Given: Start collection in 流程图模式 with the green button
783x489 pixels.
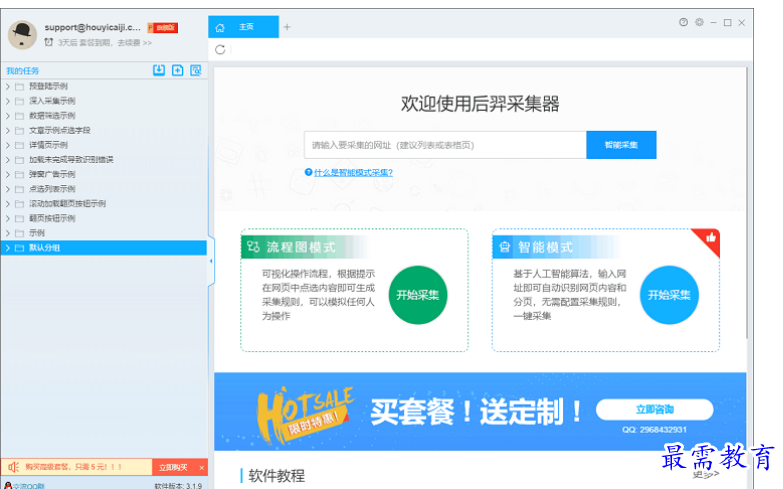Looking at the screenshot, I should pyautogui.click(x=418, y=295).
